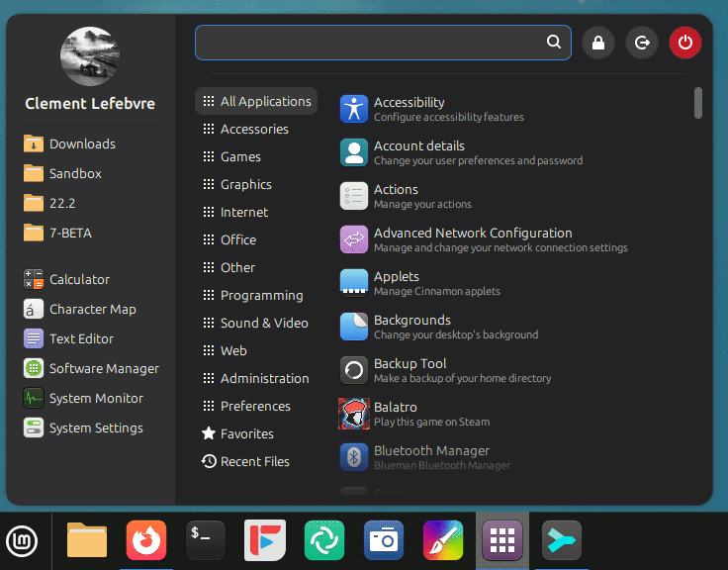This screenshot has height=570, width=728.
Task: Launch the Backup Tool icon
Action: click(354, 370)
